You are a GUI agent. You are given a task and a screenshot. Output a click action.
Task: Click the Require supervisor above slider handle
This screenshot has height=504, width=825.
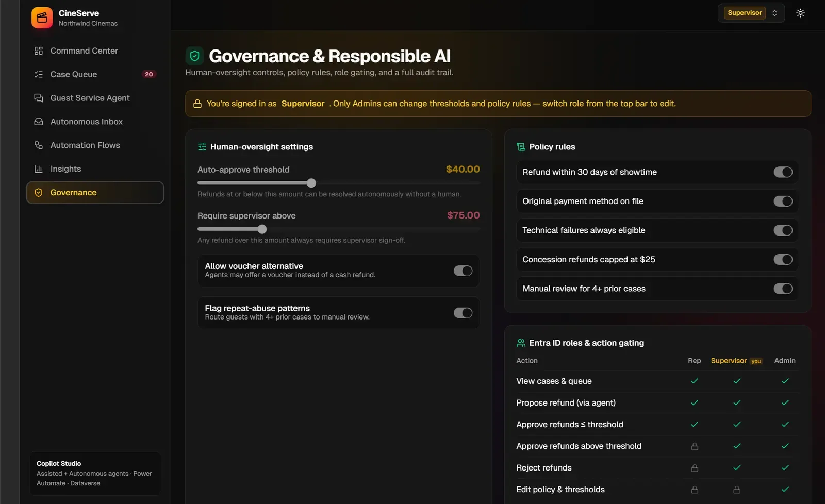pos(262,229)
